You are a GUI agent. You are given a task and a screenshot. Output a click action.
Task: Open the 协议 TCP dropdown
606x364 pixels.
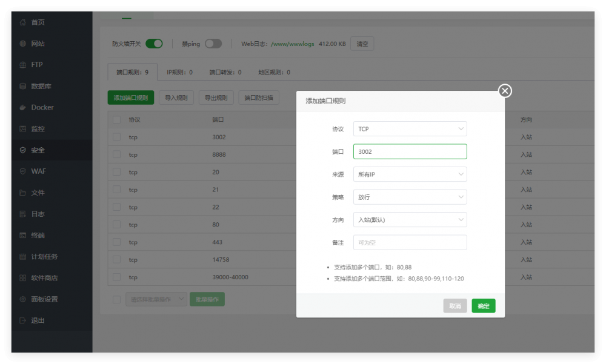[x=410, y=129]
